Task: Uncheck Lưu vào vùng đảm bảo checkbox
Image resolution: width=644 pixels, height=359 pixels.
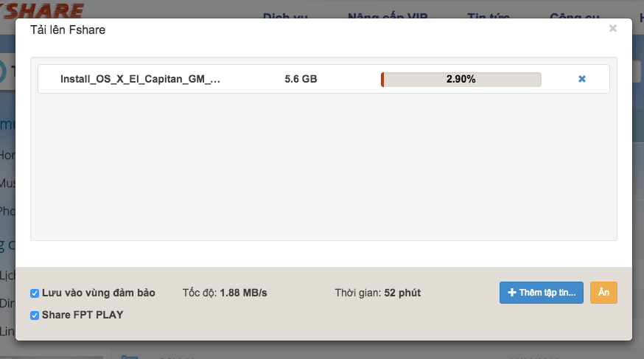Action: 35,293
